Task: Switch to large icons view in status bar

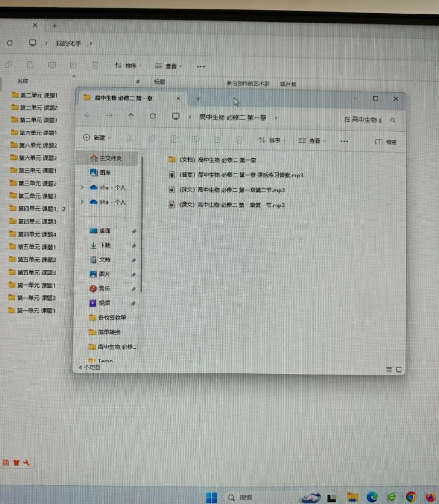Action: tap(399, 369)
